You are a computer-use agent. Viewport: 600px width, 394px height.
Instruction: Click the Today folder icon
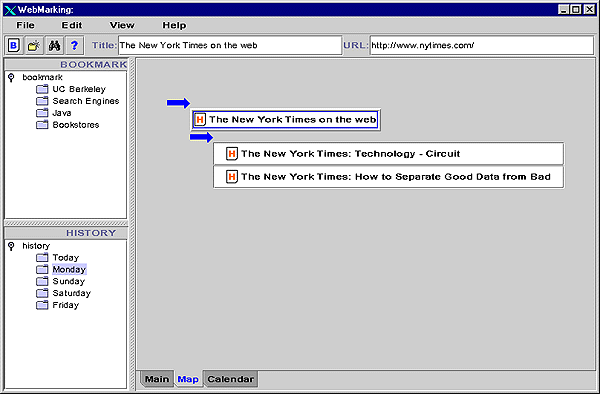click(42, 257)
